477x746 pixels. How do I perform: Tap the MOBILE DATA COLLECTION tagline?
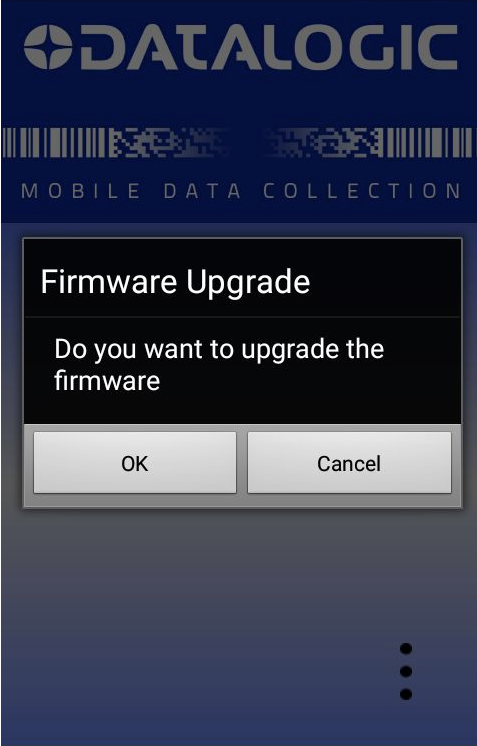click(241, 191)
